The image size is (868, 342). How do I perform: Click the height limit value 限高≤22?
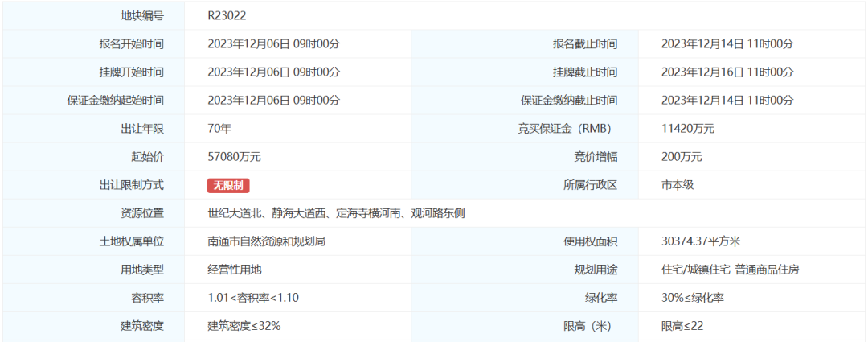(x=682, y=326)
